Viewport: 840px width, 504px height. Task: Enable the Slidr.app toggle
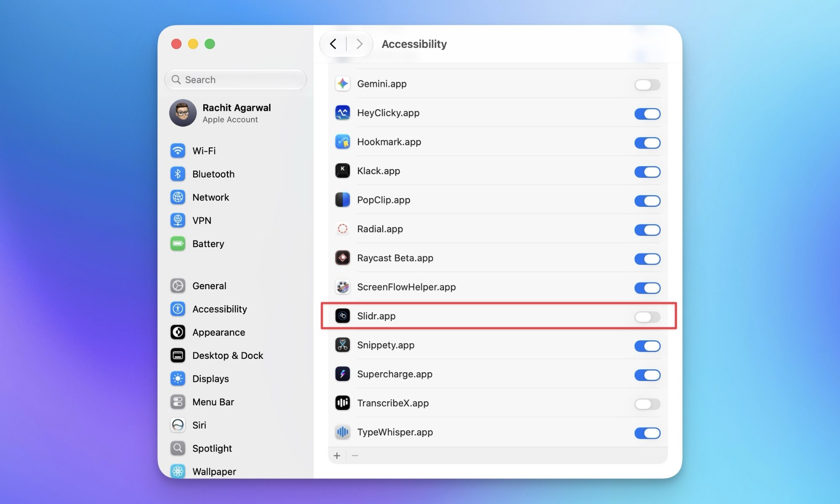click(x=647, y=317)
